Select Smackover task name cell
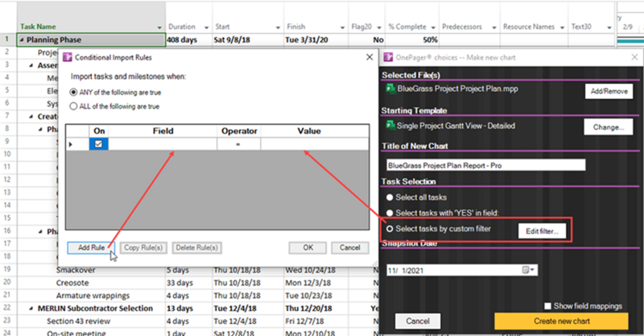 pos(76,270)
